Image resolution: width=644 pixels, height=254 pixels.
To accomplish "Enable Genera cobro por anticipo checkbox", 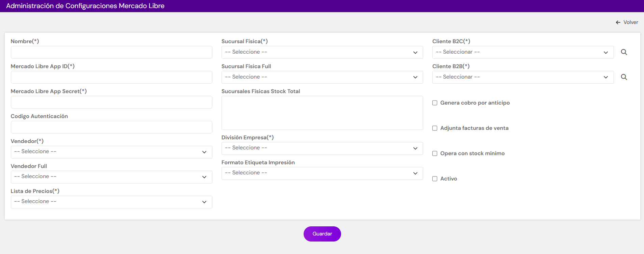I will [x=435, y=103].
